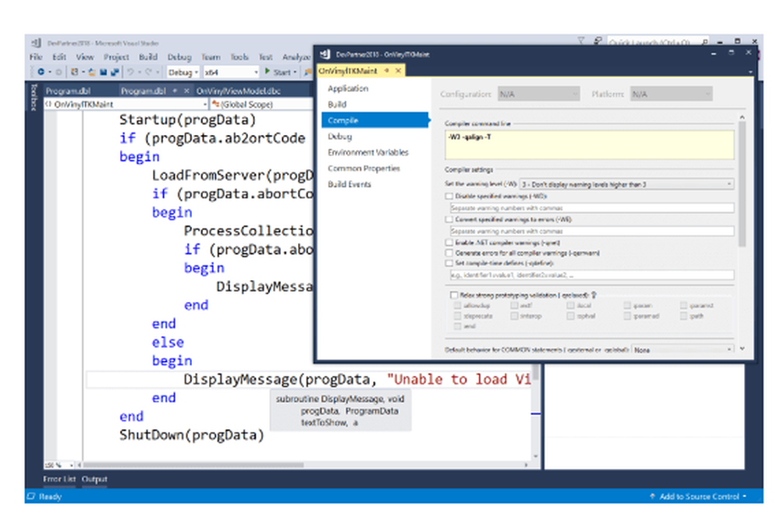The width and height of the screenshot is (780, 532).
Task: Open the Configuration N/A dropdown
Action: pyautogui.click(x=539, y=94)
